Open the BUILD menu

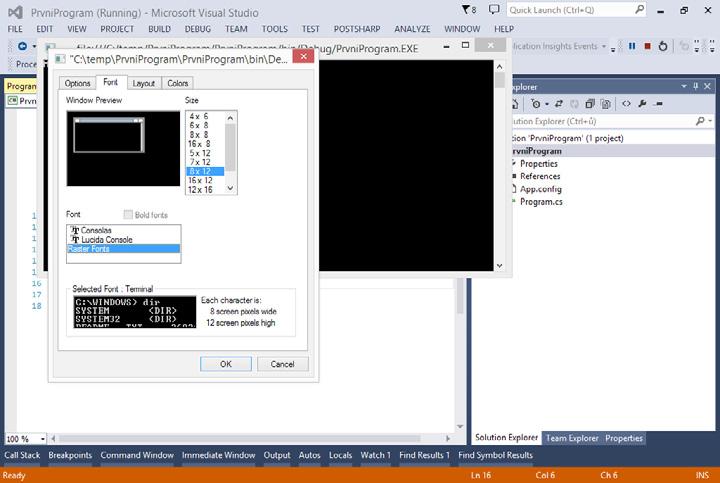tap(159, 29)
